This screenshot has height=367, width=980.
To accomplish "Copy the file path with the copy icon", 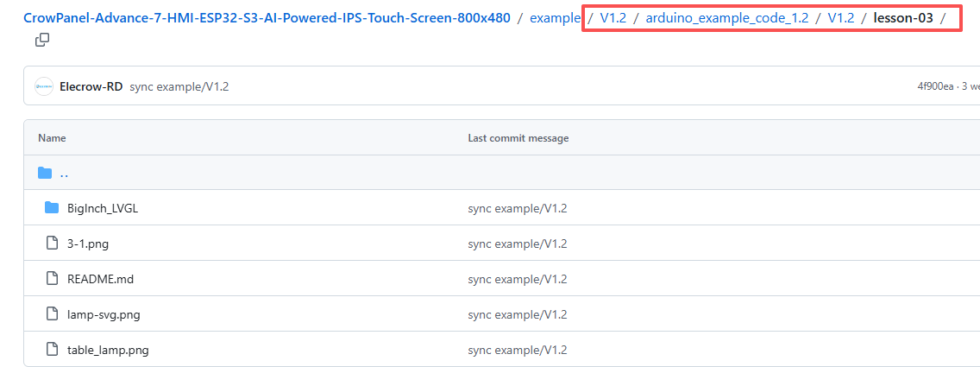I will tap(42, 41).
